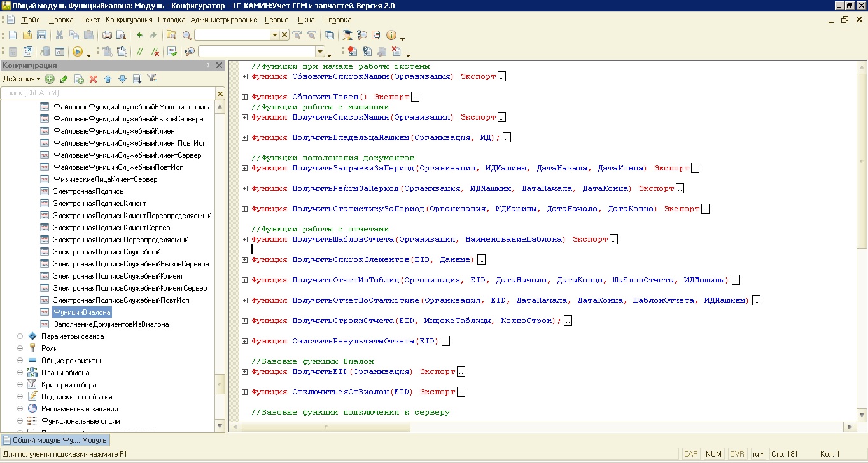Toggle the OVR indicator in status bar
This screenshot has width=868, height=463.
737,454
